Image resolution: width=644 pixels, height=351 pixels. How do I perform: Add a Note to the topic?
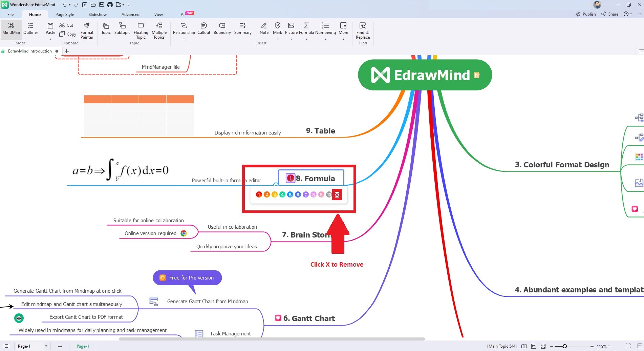pyautogui.click(x=264, y=28)
